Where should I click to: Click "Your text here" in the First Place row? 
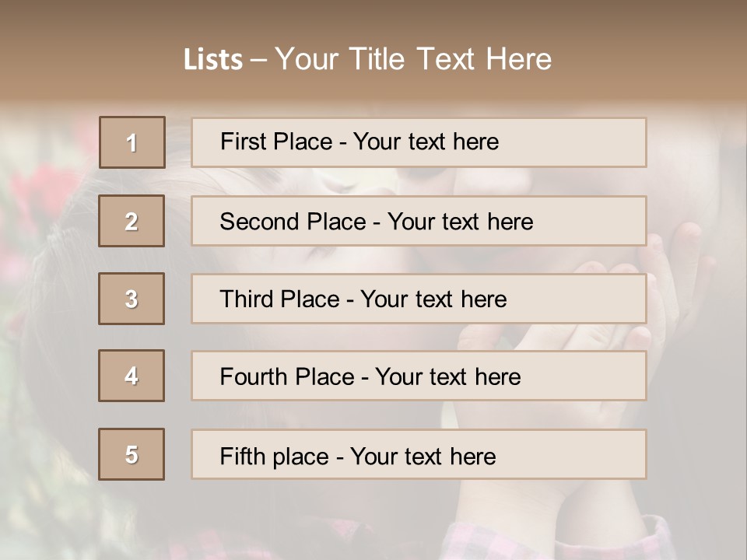426,142
